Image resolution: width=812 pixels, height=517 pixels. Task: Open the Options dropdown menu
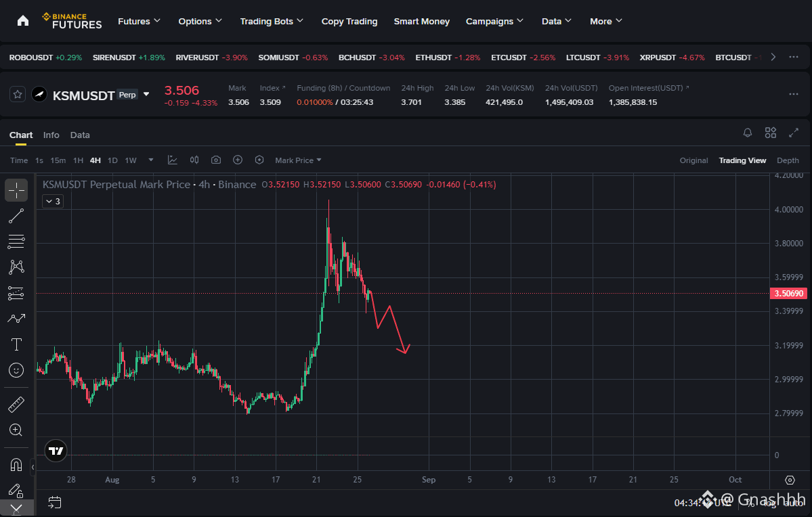tap(200, 21)
